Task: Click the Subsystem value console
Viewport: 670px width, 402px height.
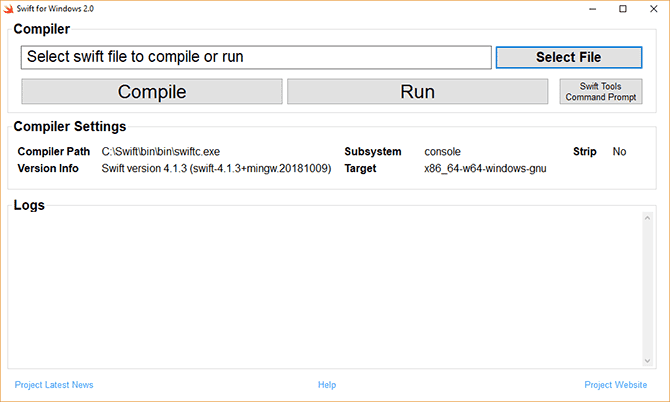Action: (442, 152)
